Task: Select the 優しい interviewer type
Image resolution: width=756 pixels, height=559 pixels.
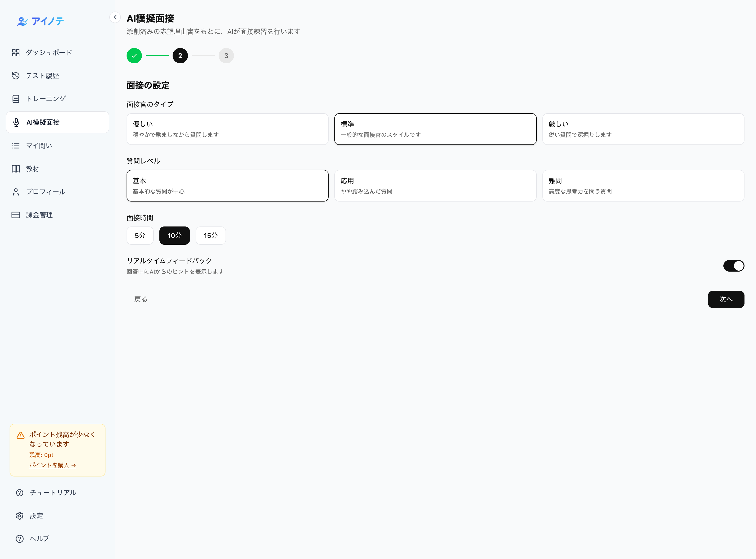Action: pos(227,129)
